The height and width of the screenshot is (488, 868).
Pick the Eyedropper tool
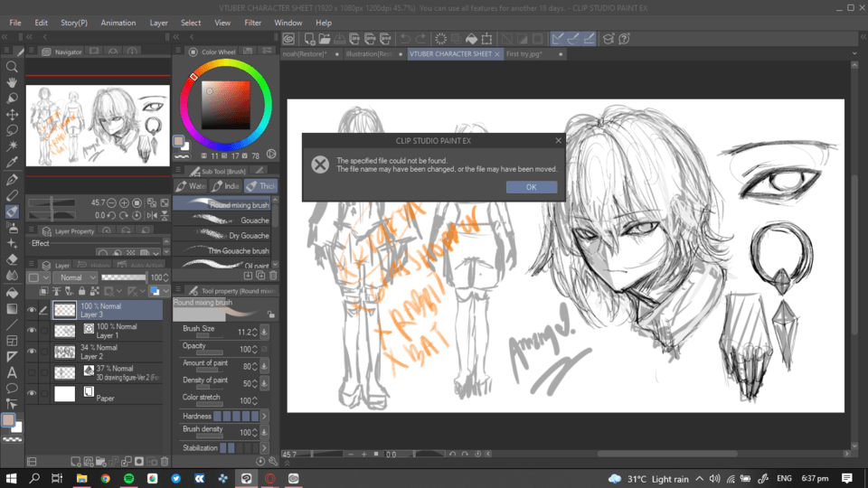pyautogui.click(x=13, y=163)
